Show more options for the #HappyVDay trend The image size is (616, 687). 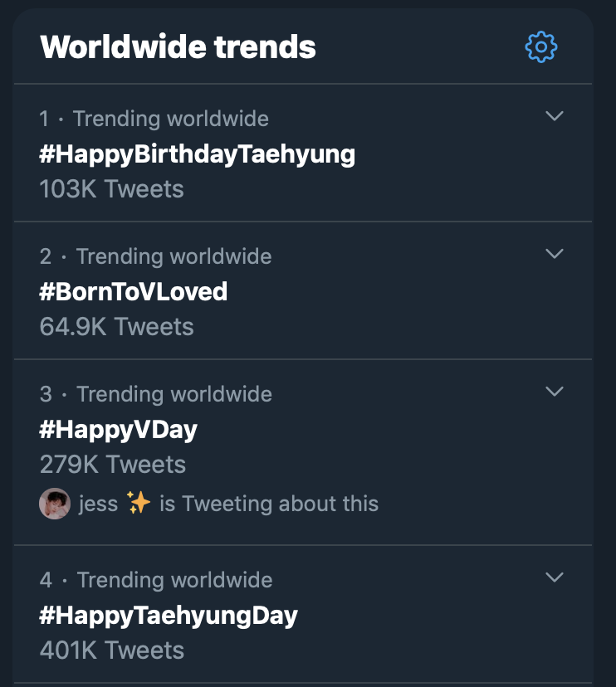(555, 392)
